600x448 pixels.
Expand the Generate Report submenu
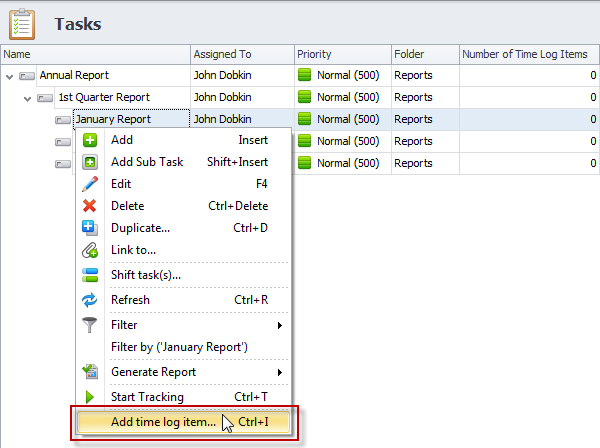point(279,372)
